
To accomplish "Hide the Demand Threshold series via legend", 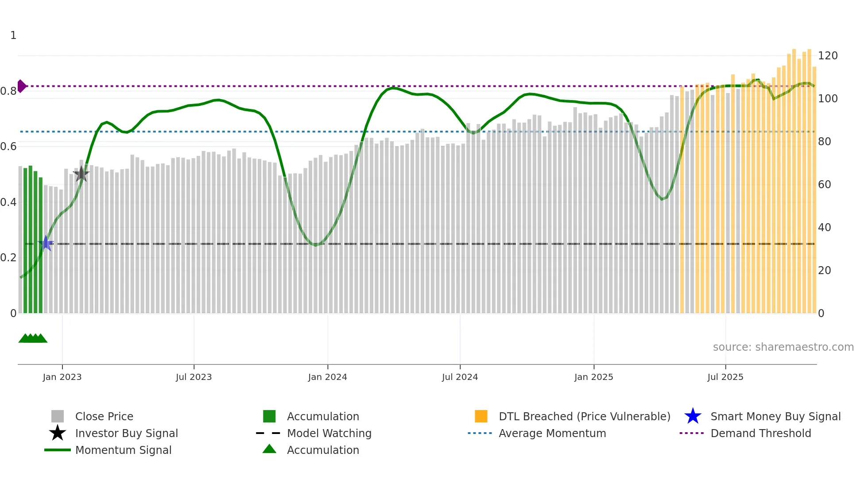I will tap(760, 433).
